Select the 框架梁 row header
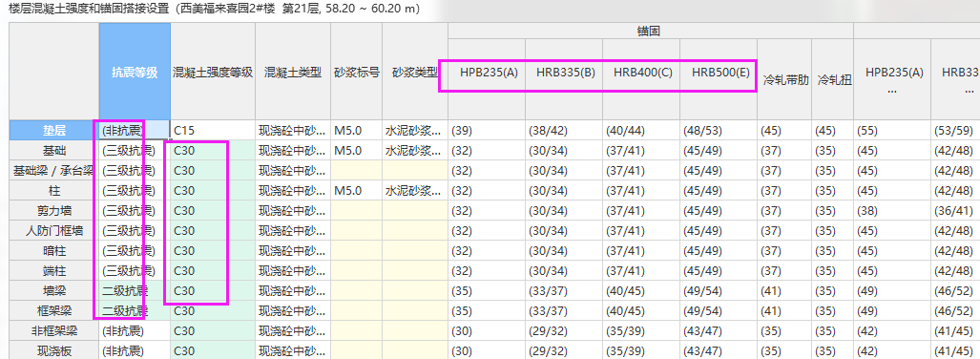 point(54,311)
